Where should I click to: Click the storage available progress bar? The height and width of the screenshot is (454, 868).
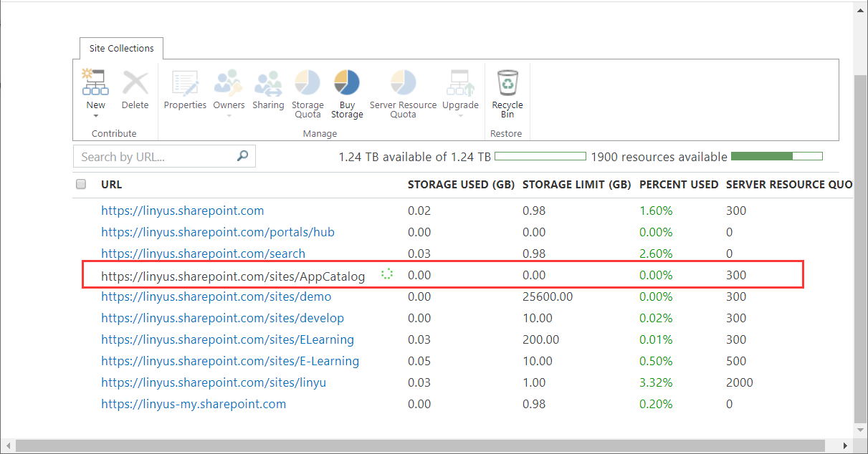click(540, 156)
